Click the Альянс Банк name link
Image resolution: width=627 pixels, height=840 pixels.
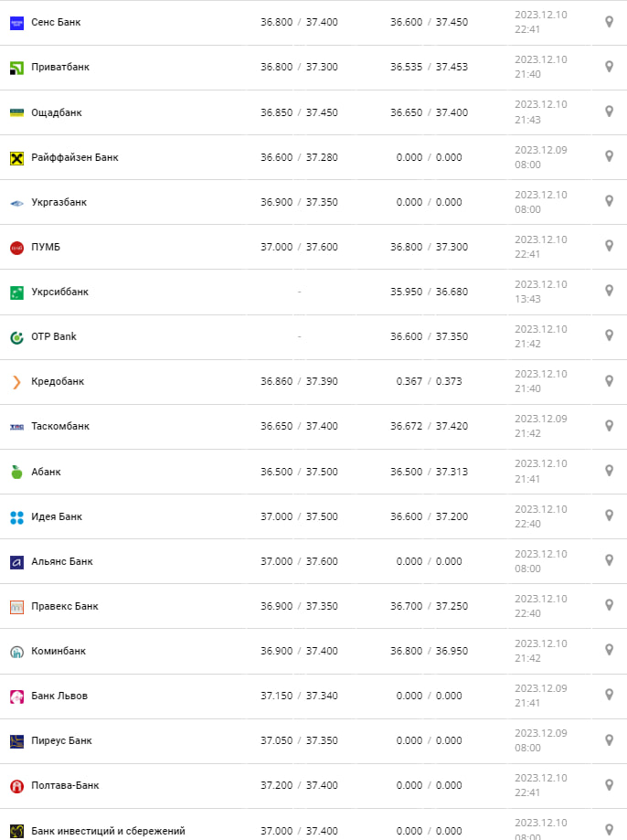tap(62, 561)
